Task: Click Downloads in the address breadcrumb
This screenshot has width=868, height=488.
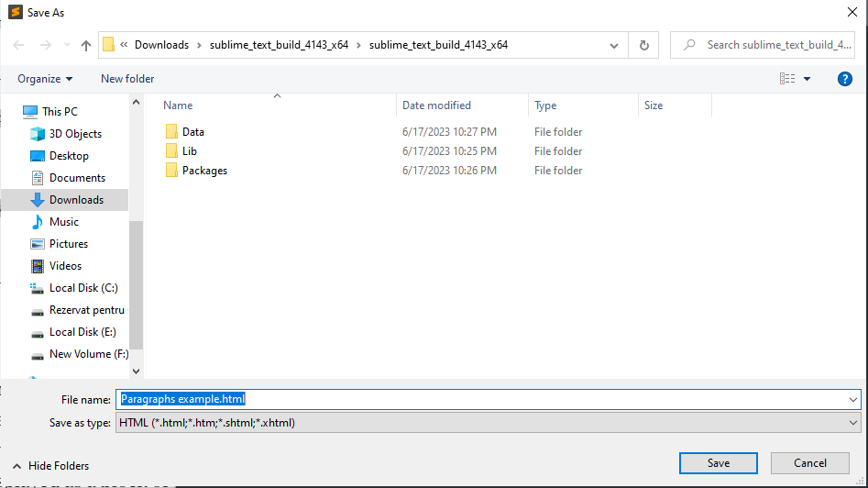Action: point(161,45)
